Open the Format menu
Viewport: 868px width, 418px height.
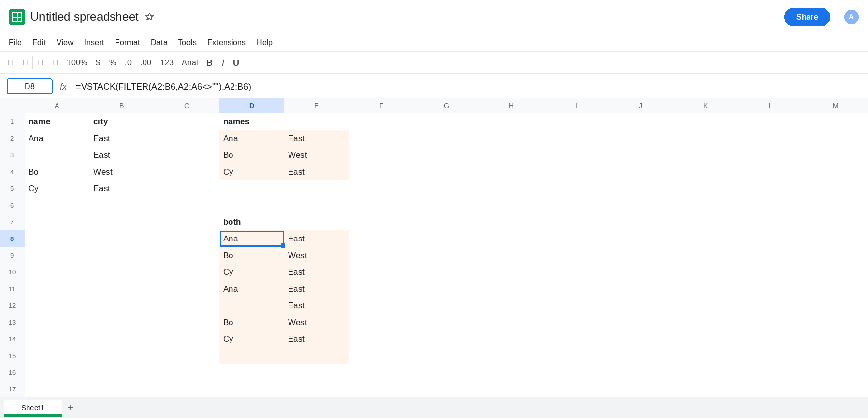(127, 43)
